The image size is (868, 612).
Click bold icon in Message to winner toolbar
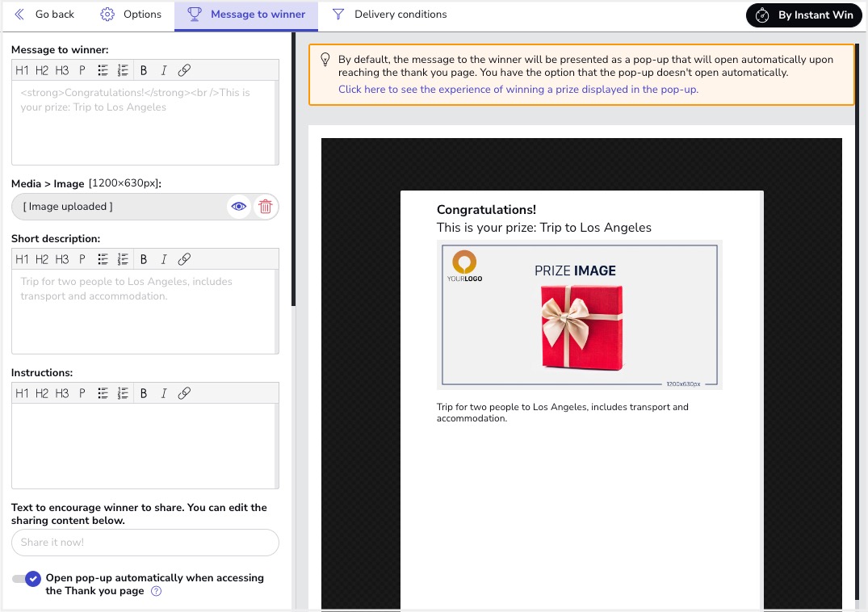point(144,70)
